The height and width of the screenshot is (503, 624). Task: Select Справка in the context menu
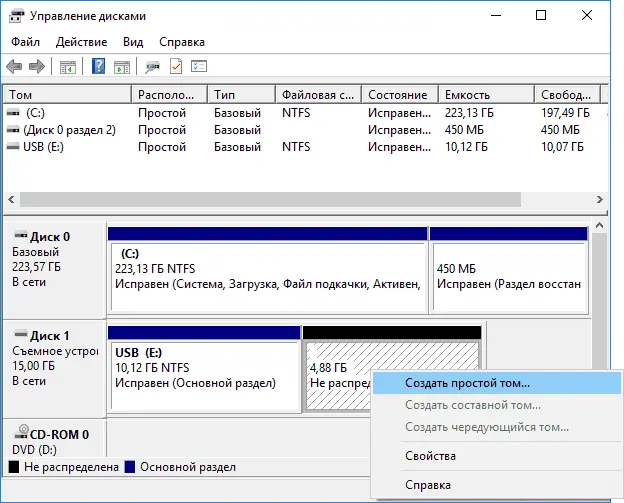coord(497,485)
